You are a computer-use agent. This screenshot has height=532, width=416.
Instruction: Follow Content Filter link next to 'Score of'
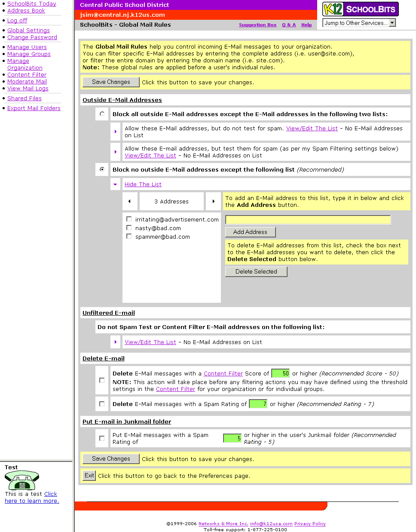223,373
